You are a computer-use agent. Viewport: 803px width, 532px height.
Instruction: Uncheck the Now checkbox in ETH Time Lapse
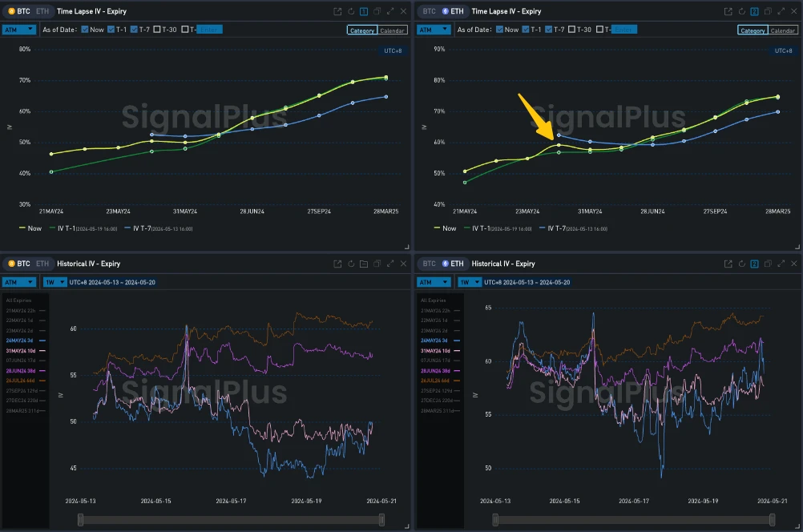click(x=500, y=30)
